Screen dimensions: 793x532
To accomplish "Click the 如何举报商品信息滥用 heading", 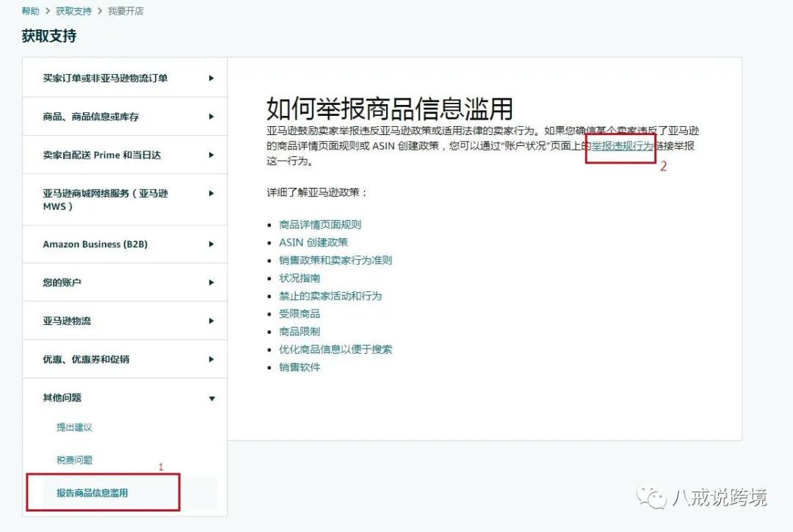I will (x=390, y=109).
